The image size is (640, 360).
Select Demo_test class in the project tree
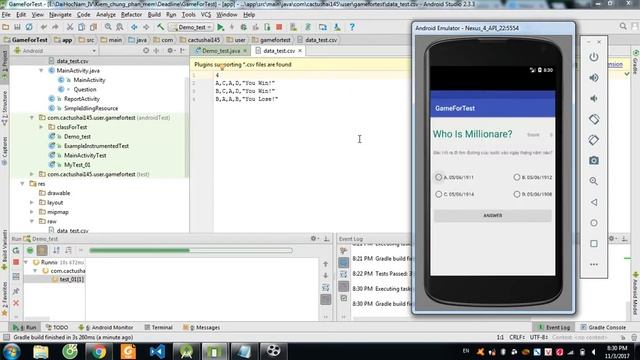77,137
